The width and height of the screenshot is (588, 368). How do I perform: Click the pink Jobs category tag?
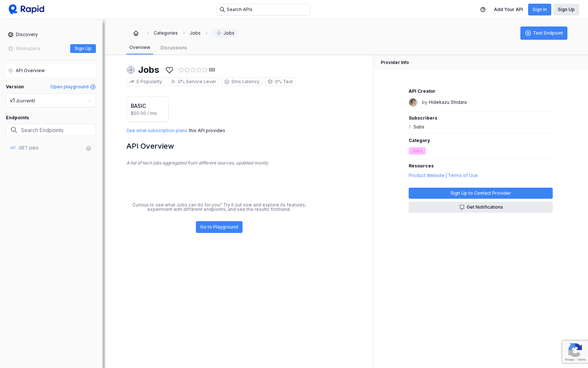tap(417, 151)
